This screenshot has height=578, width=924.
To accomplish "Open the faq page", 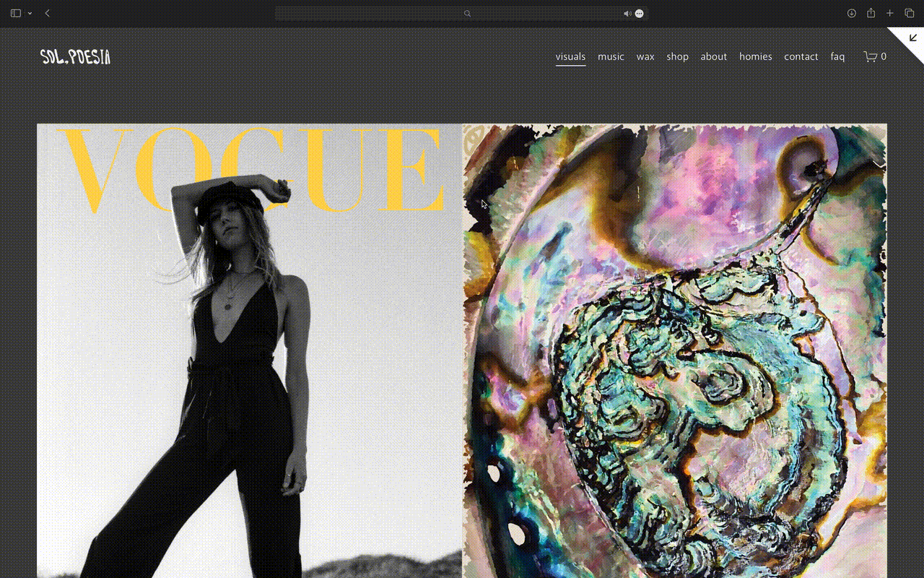I will (837, 56).
